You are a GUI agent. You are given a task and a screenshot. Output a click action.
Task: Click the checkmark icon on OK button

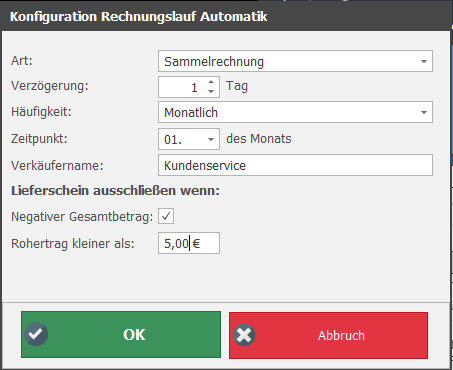pos(36,334)
